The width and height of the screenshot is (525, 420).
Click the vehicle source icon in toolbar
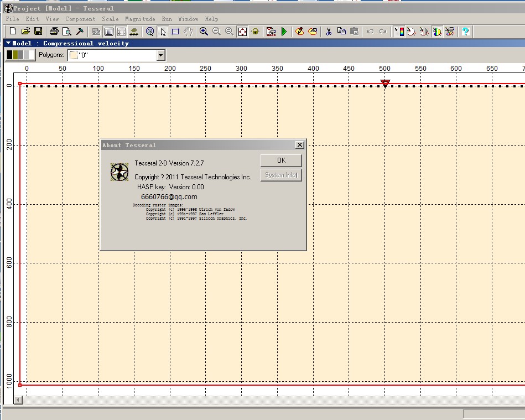pyautogui.click(x=134, y=32)
